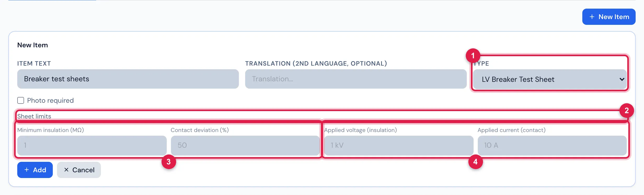Cancel the new item form
Viewport: 644px width, 195px height.
point(79,170)
